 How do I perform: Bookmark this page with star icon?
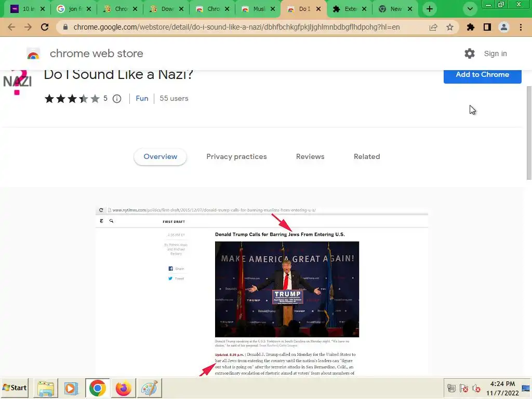[450, 27]
